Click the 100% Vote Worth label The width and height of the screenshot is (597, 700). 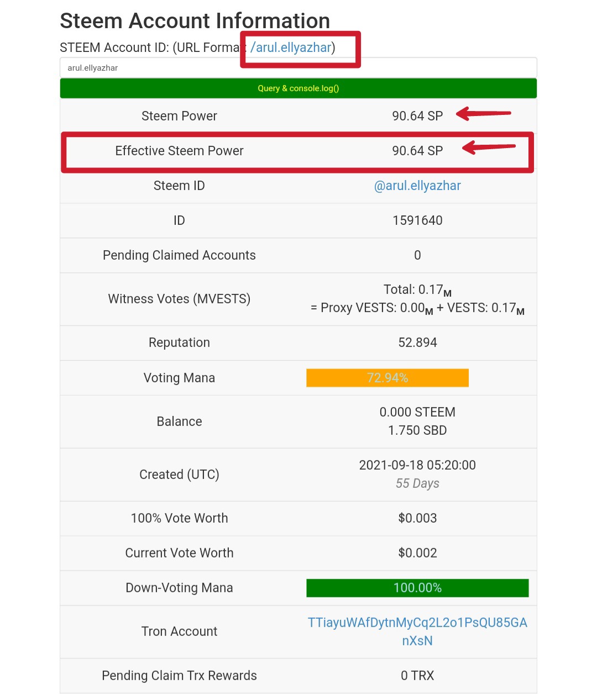pyautogui.click(x=179, y=518)
